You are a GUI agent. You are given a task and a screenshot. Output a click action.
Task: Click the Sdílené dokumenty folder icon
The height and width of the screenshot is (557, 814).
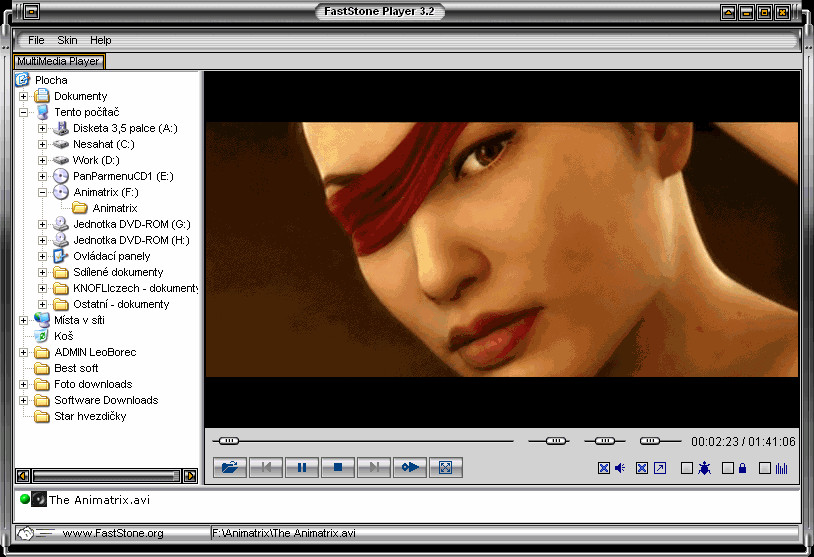[x=61, y=273]
